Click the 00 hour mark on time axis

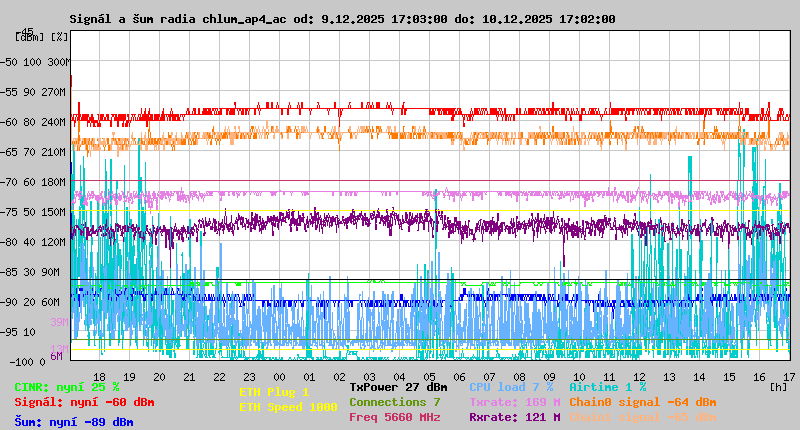point(280,376)
